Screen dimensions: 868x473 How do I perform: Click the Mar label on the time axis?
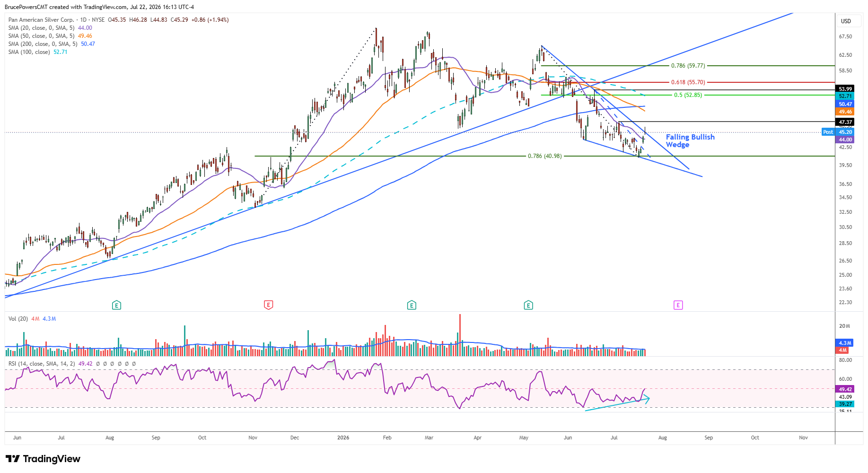(x=429, y=438)
